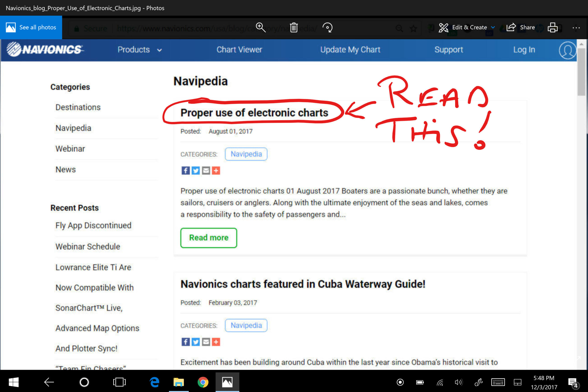This screenshot has width=588, height=392.
Task: Open touch keyboard
Action: [x=498, y=382]
